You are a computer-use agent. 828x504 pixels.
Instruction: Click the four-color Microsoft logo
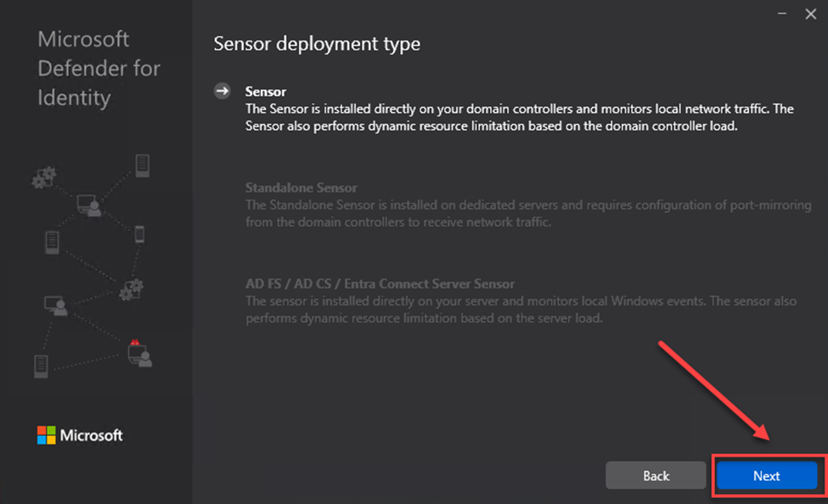46,435
